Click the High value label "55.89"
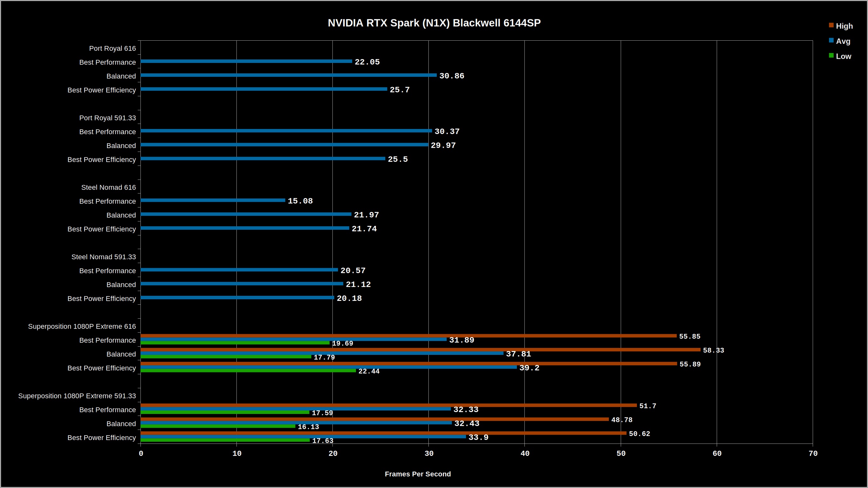The image size is (868, 488). 690,364
